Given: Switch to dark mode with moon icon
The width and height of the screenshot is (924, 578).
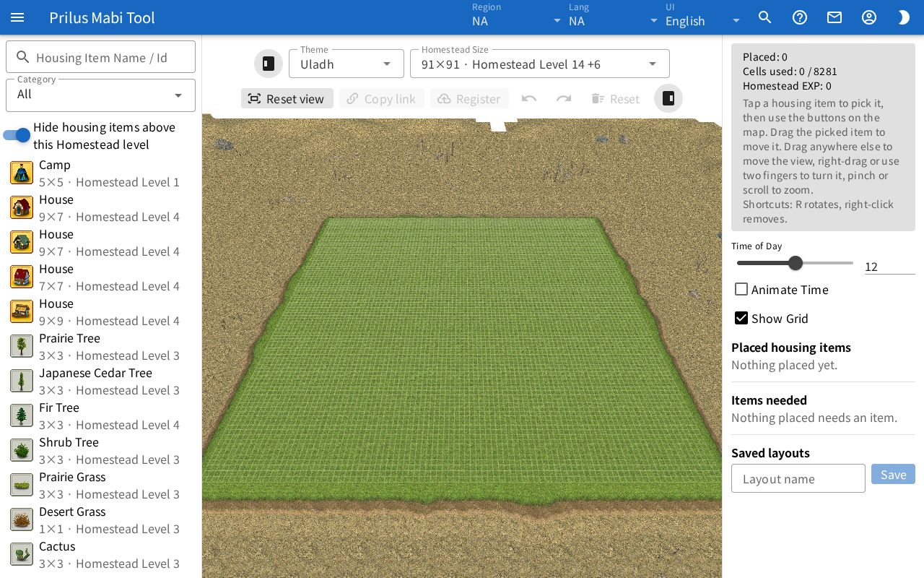Looking at the screenshot, I should 904,17.
